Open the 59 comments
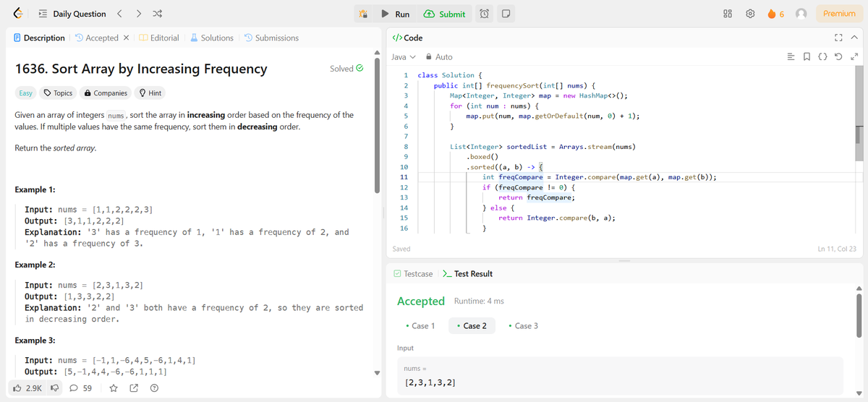 click(80, 388)
